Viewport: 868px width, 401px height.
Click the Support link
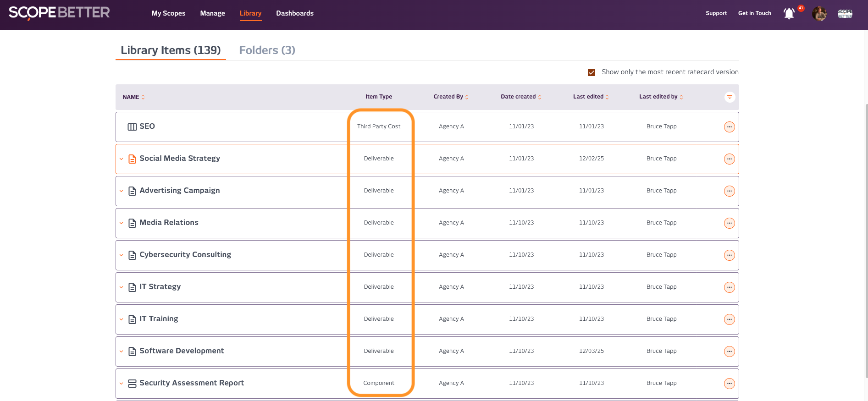pos(716,13)
